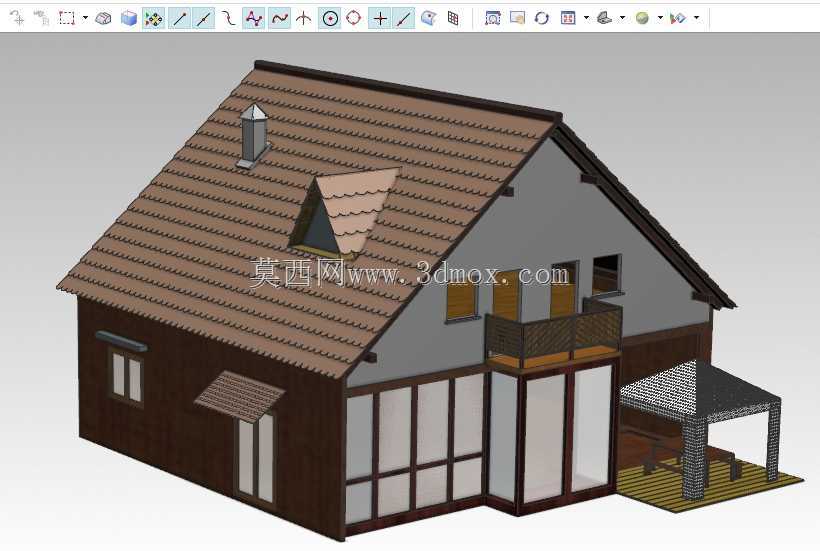
Task: Click the grey wireframe box selection icon
Action: tap(104, 18)
